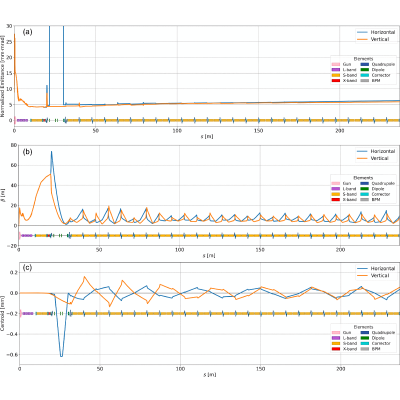Click the 'S-band' legend text in panel (c)
The width and height of the screenshot is (400, 400).
click(x=350, y=343)
